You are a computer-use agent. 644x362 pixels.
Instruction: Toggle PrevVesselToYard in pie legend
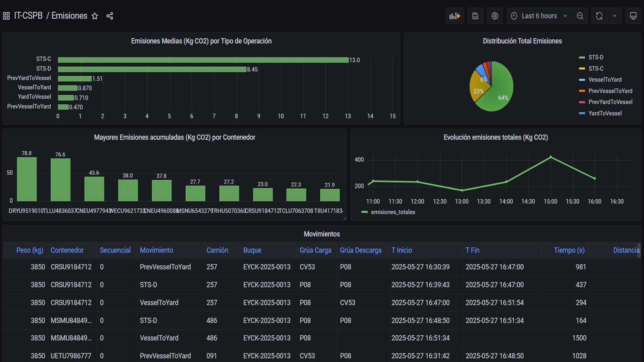(x=610, y=91)
